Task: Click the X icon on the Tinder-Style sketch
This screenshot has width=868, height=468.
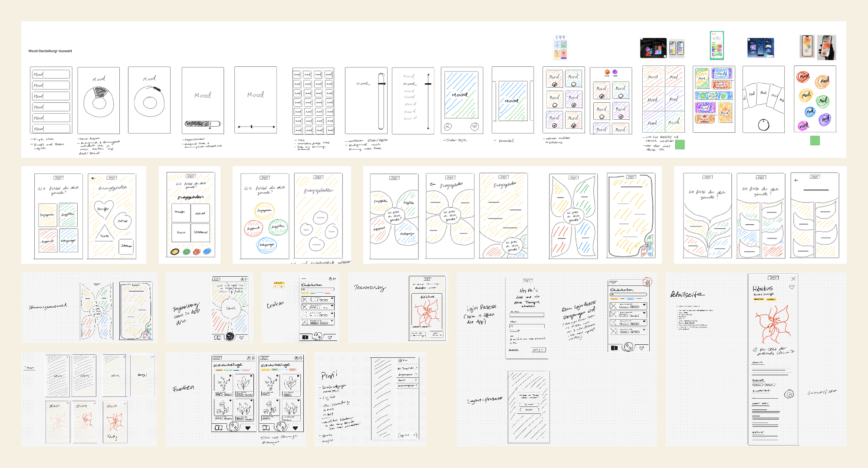Action: [x=448, y=127]
